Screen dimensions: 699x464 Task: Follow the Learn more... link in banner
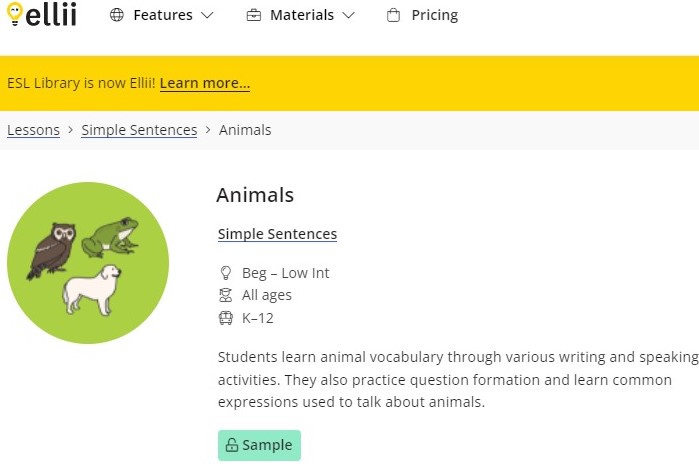tap(205, 83)
